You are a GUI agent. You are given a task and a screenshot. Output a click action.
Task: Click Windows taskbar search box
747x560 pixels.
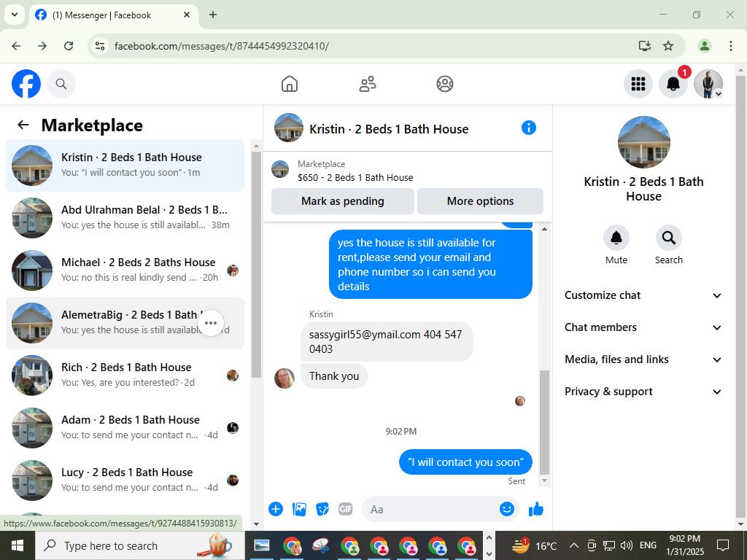point(139,545)
